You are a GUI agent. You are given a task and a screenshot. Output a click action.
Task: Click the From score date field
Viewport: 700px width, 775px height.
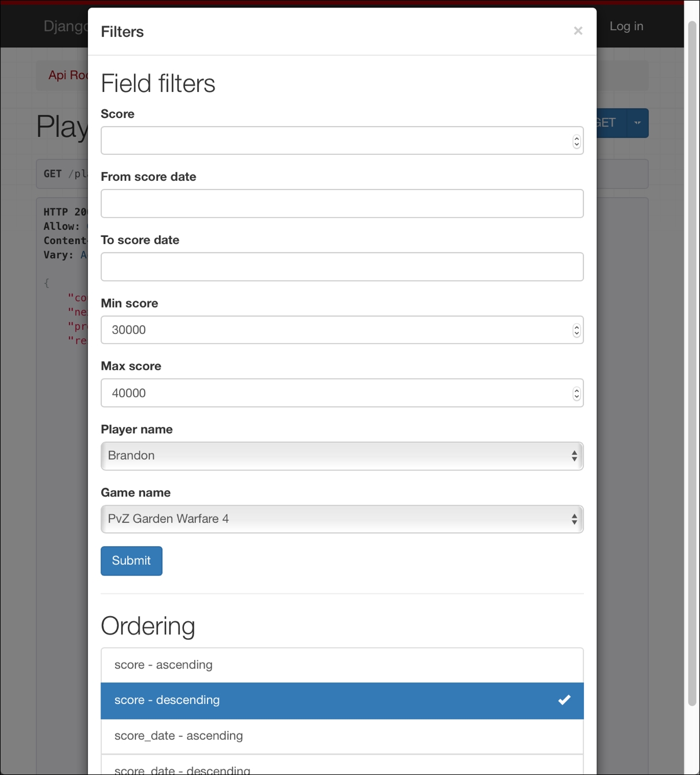click(x=342, y=204)
